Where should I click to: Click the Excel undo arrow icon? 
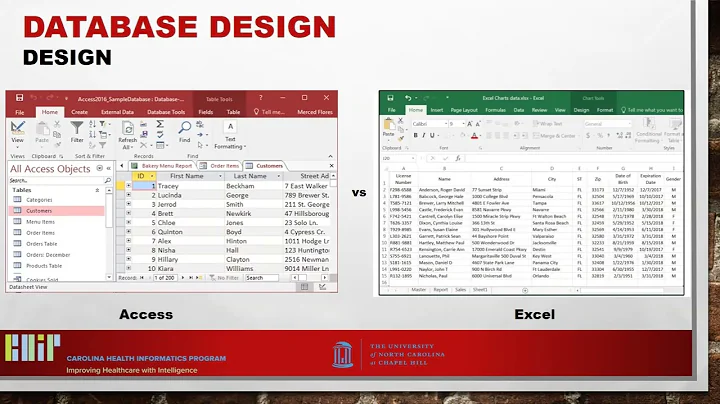pyautogui.click(x=408, y=98)
